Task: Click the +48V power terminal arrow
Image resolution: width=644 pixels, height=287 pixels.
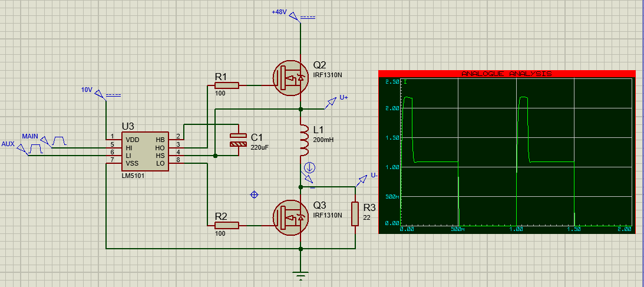Action: (x=295, y=15)
